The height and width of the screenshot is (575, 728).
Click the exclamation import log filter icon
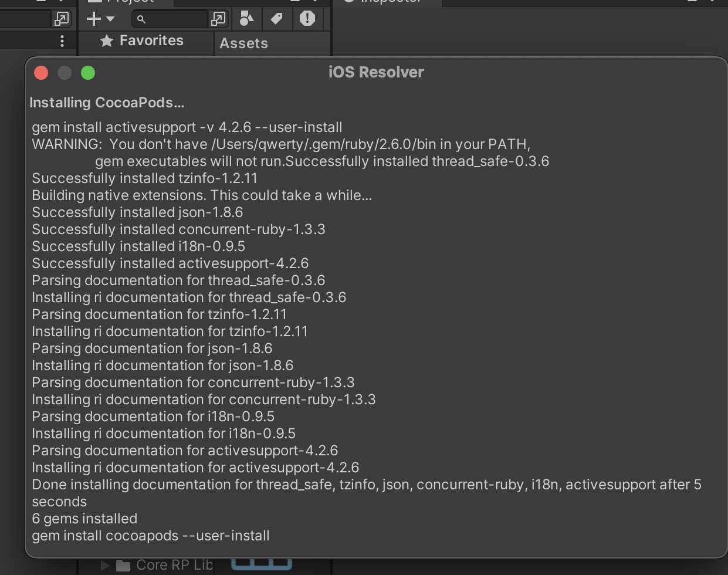click(x=307, y=19)
